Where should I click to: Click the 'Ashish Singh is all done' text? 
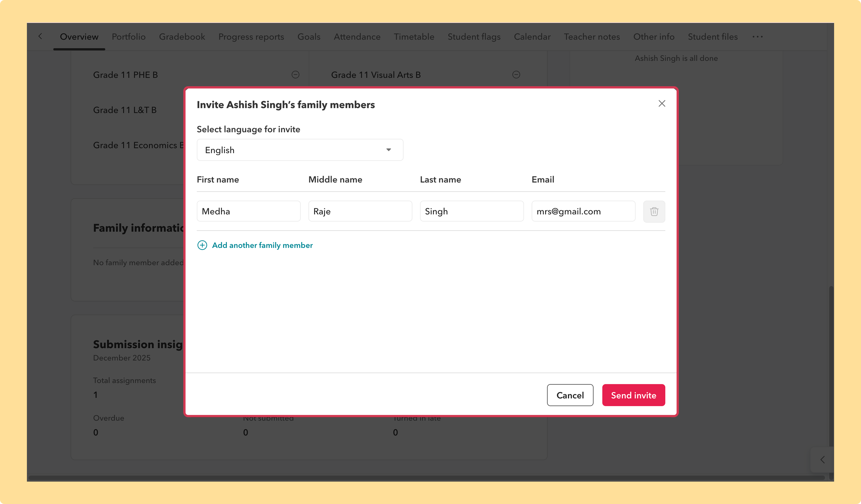[676, 58]
